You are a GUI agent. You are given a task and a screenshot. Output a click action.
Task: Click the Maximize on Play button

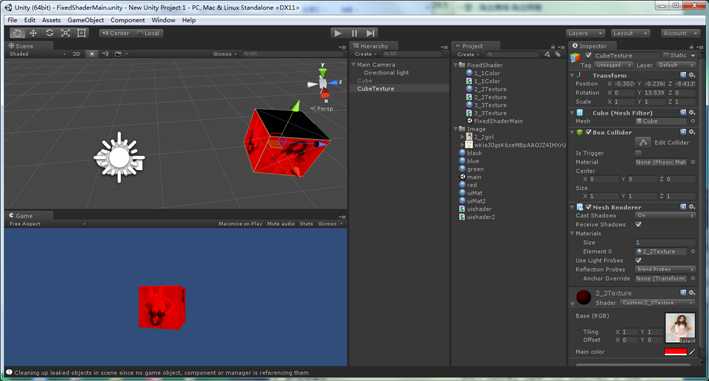point(240,224)
